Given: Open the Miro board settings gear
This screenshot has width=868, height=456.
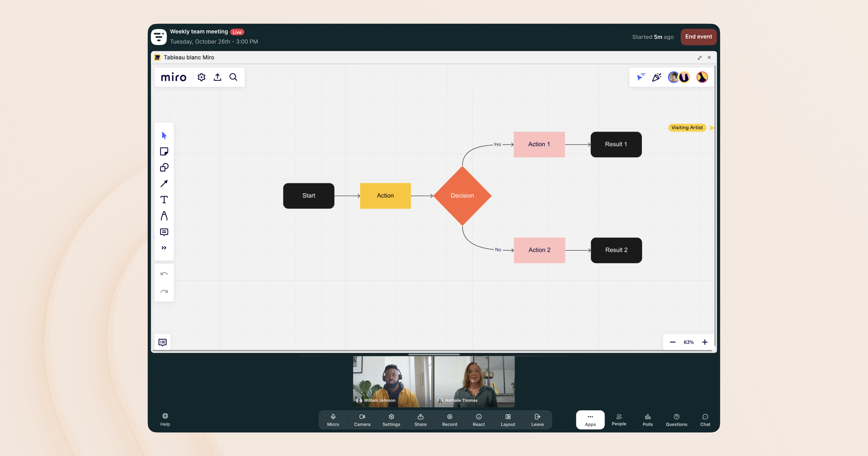Looking at the screenshot, I should [x=202, y=77].
